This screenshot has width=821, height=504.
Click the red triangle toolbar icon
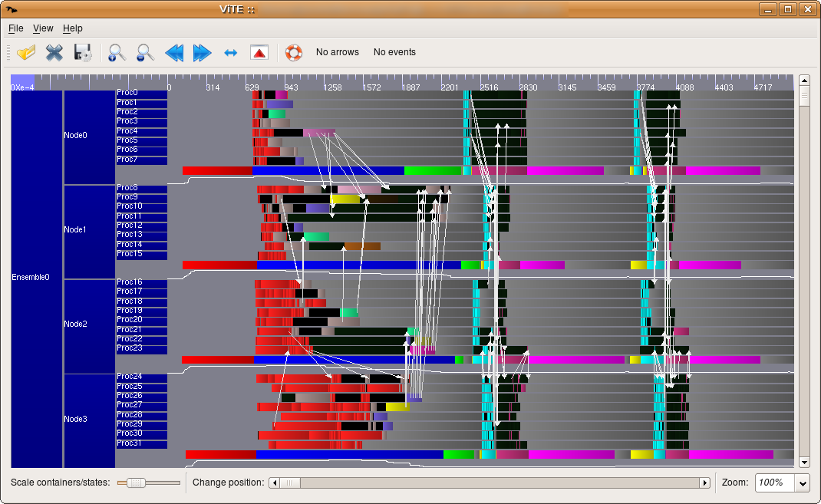coord(259,52)
